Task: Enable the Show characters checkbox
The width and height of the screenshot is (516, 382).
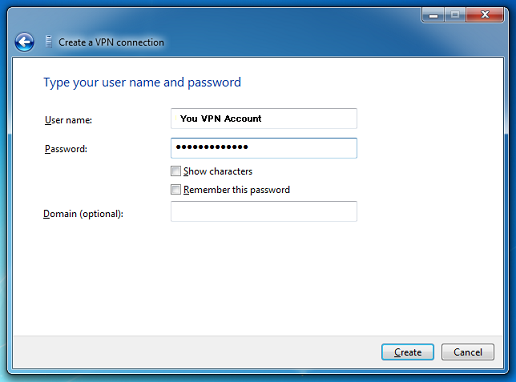Action: [x=176, y=171]
